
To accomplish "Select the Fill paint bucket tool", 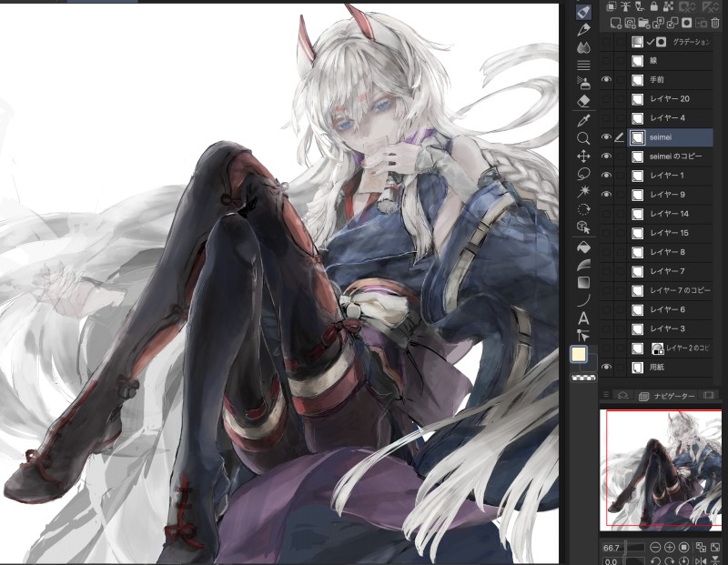I will coord(583,247).
